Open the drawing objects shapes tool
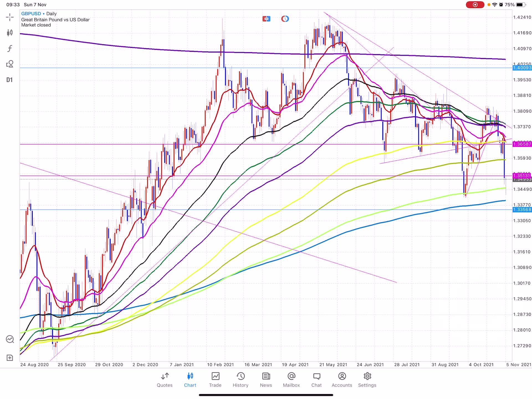Screen dimensions: 532x399 click(x=10, y=64)
